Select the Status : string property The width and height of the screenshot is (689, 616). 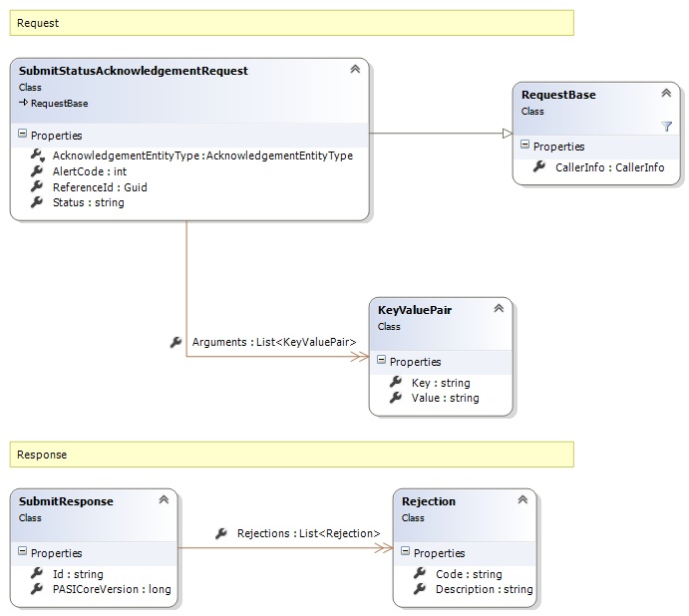click(x=88, y=202)
